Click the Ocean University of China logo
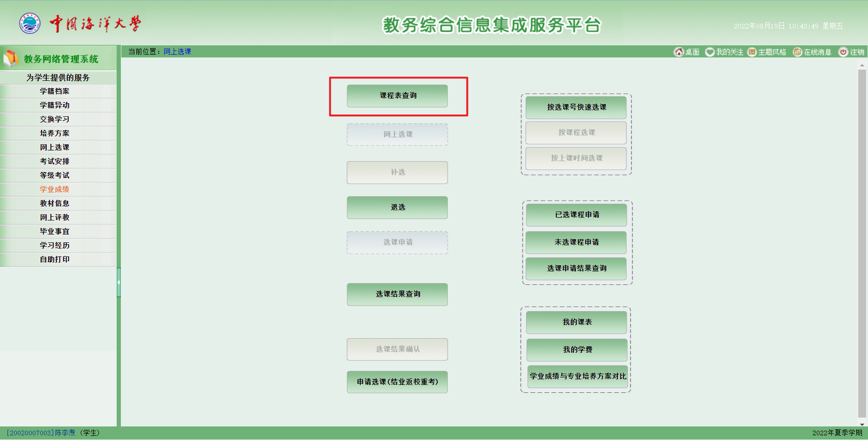 click(x=30, y=23)
